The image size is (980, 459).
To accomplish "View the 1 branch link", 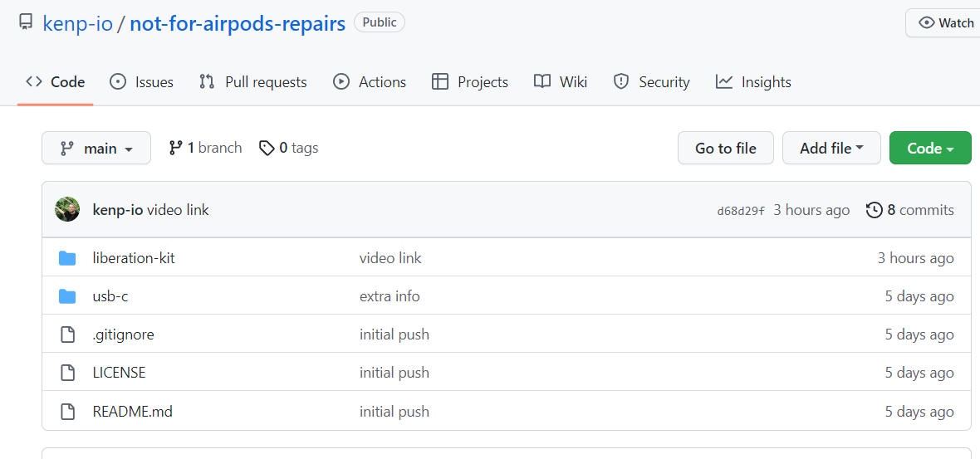I will click(205, 148).
